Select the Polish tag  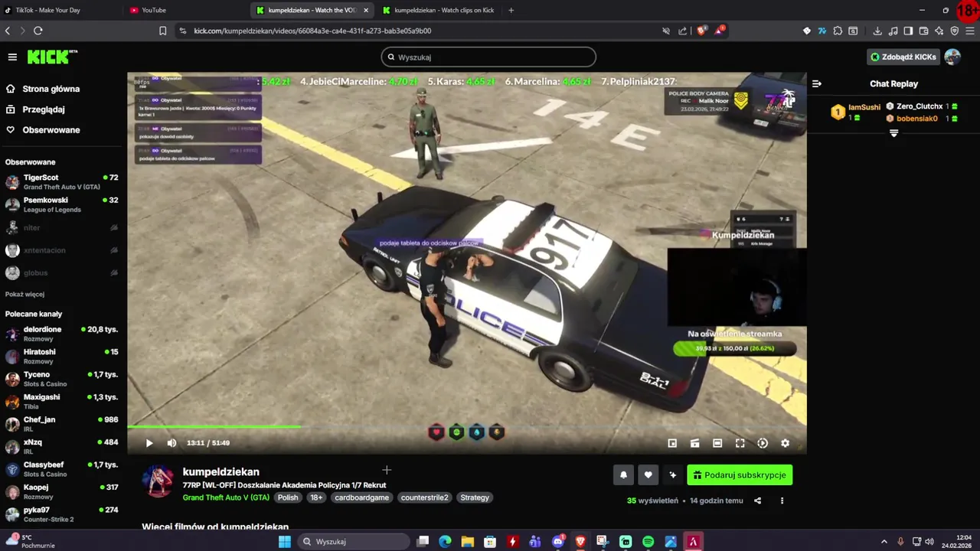click(x=288, y=497)
